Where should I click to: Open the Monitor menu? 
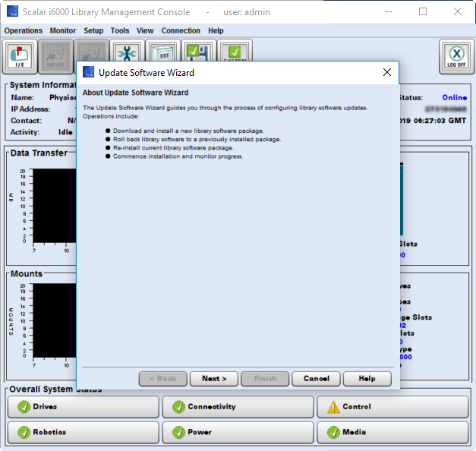63,30
